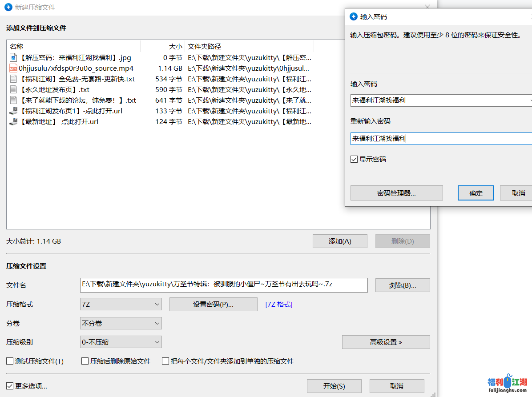Click the URL shortcut icon of 福利江湖发布页1

tap(13, 111)
